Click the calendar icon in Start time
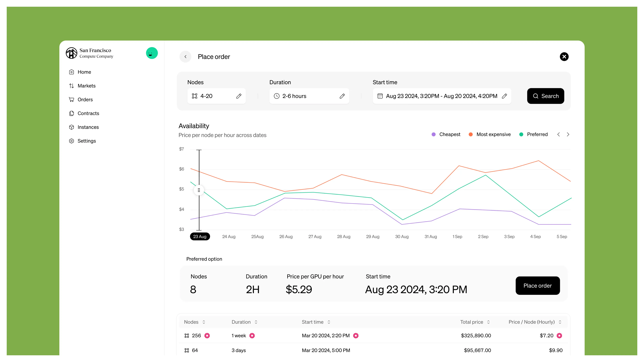Viewport: 644px width, 362px height. point(380,96)
